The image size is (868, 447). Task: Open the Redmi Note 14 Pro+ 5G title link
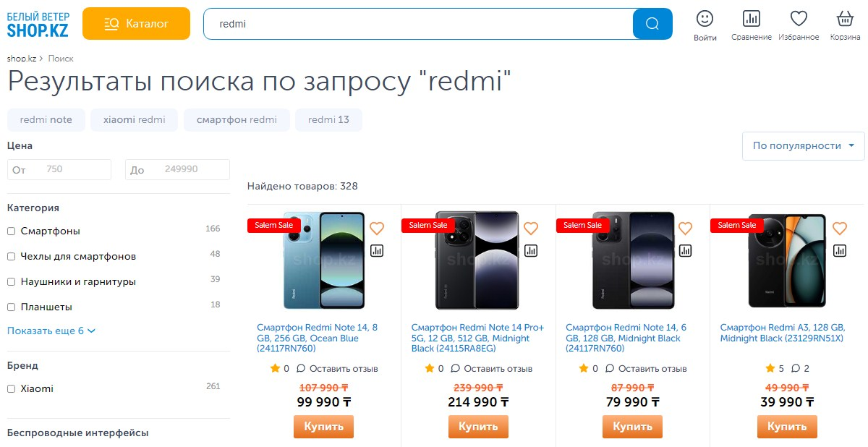477,338
